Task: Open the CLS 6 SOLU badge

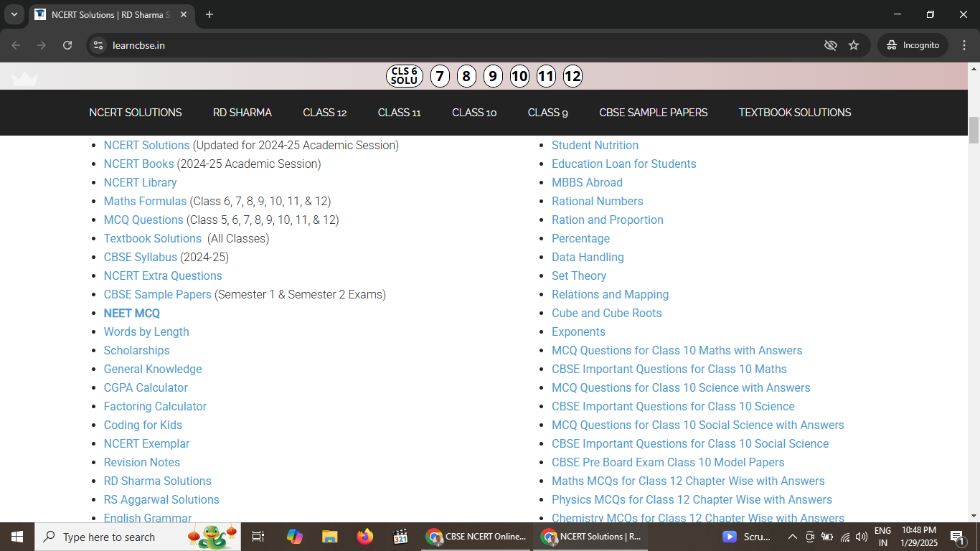Action: click(405, 76)
